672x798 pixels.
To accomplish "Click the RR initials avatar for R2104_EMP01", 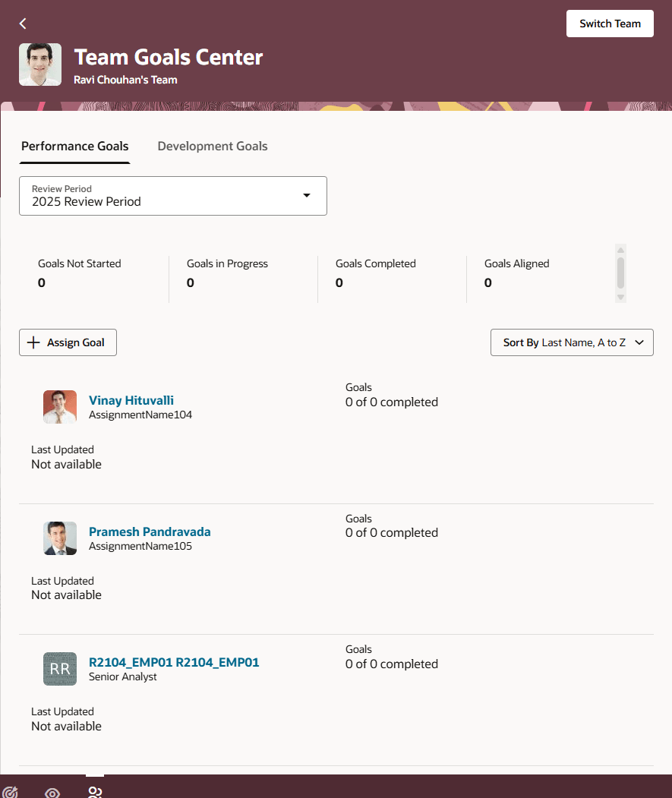I will 59,669.
